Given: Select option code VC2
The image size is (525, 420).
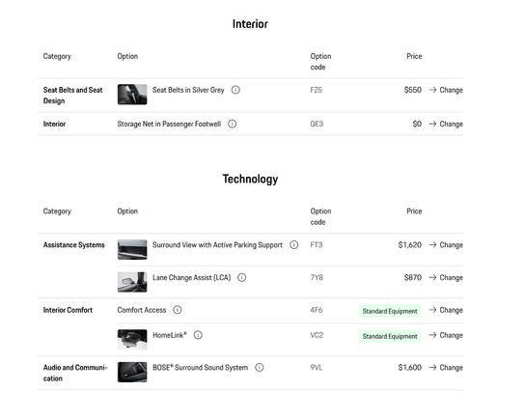Looking at the screenshot, I should [317, 335].
